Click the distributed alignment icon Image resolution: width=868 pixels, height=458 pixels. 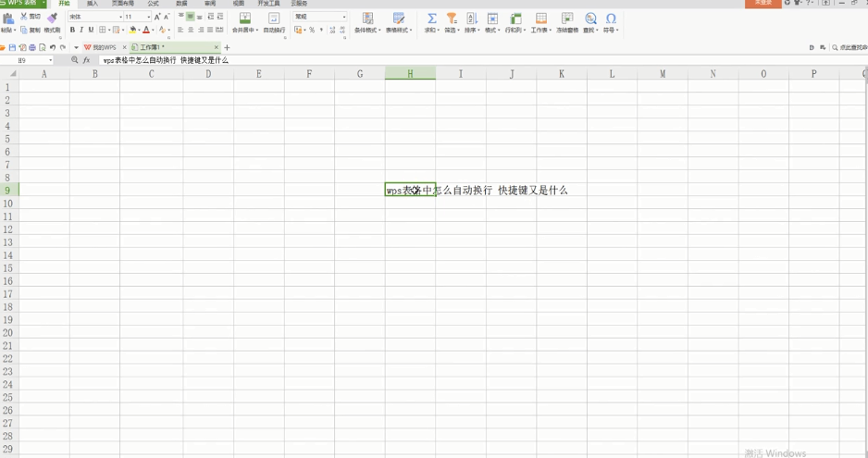coord(219,30)
